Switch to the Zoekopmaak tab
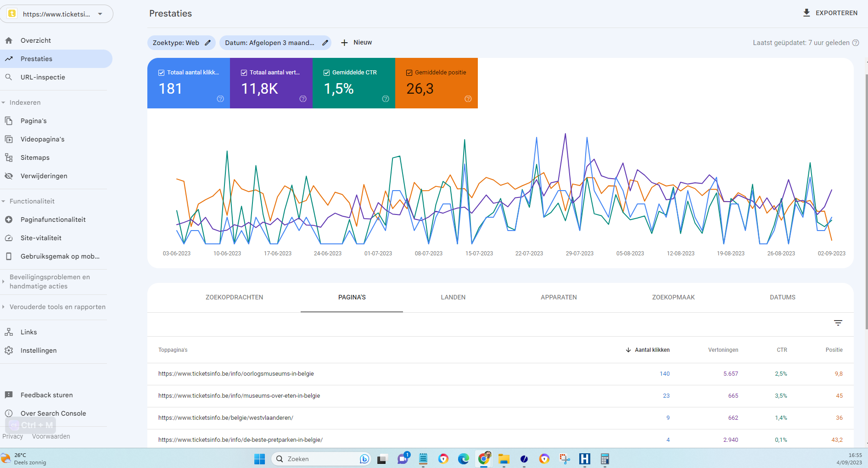868x468 pixels. tap(673, 298)
